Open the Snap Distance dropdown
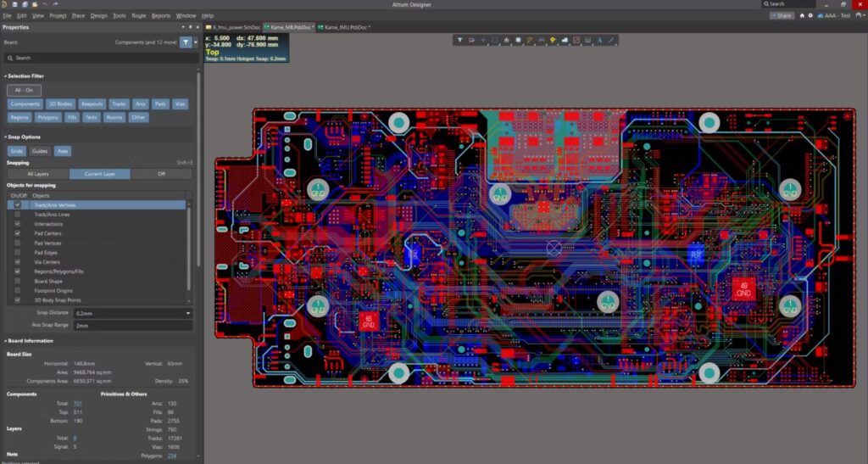 click(187, 313)
